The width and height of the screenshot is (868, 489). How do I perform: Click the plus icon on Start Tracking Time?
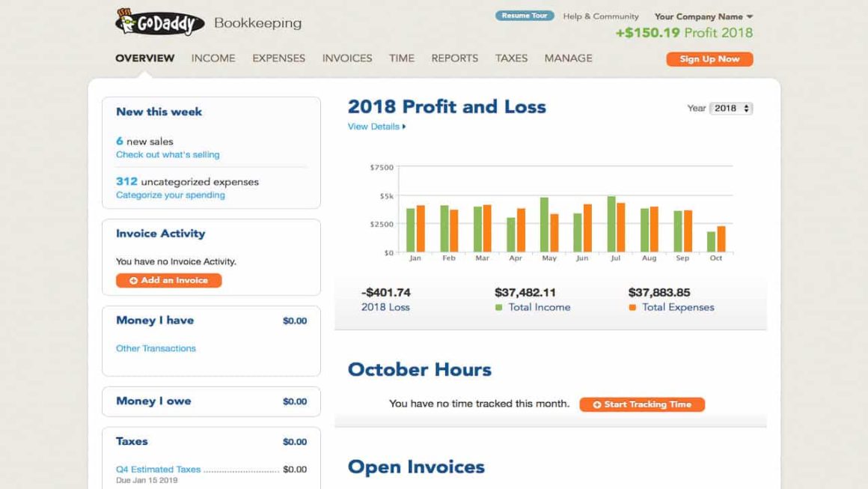[x=596, y=404]
